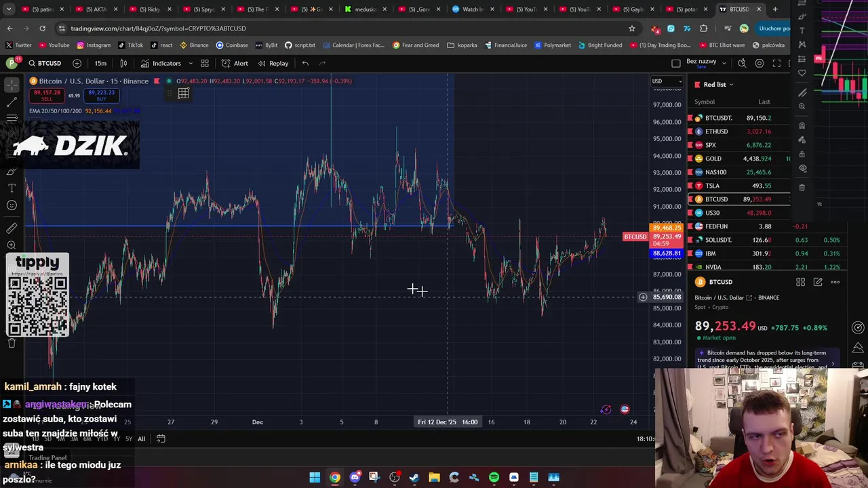Click the blue BUY price button
This screenshot has width=868, height=488.
point(102,95)
